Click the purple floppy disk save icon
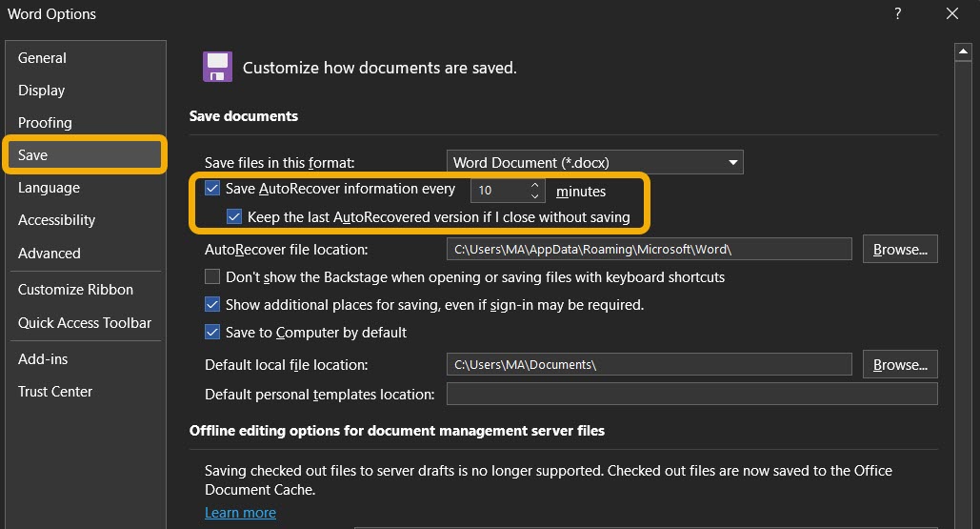The image size is (980, 529). point(217,67)
